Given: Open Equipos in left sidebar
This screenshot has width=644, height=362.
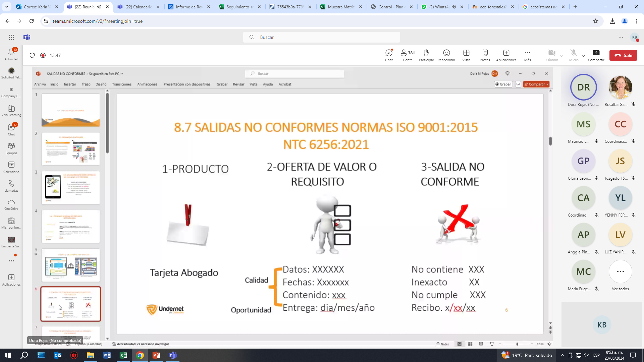Looking at the screenshot, I should coord(11,148).
